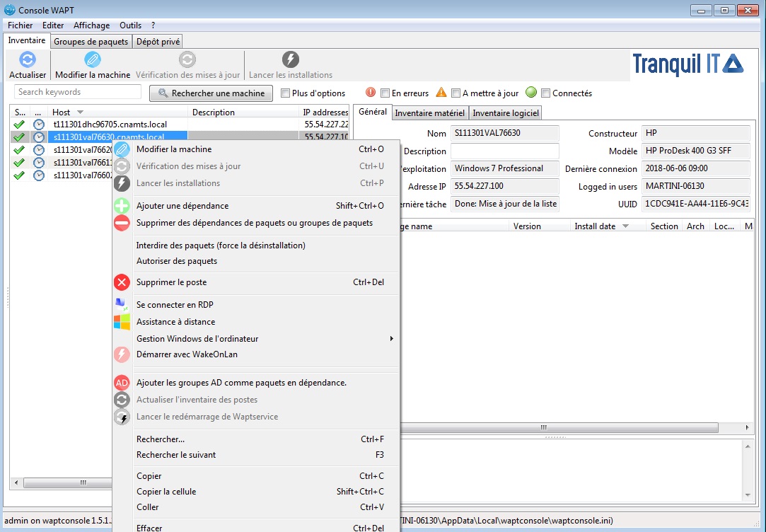Click sort arrow on Host column header

(x=80, y=112)
